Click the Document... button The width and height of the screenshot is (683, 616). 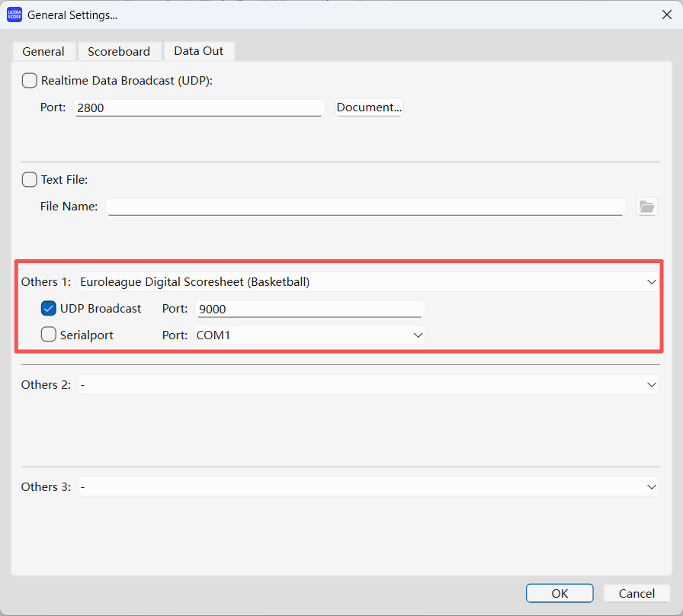[369, 107]
